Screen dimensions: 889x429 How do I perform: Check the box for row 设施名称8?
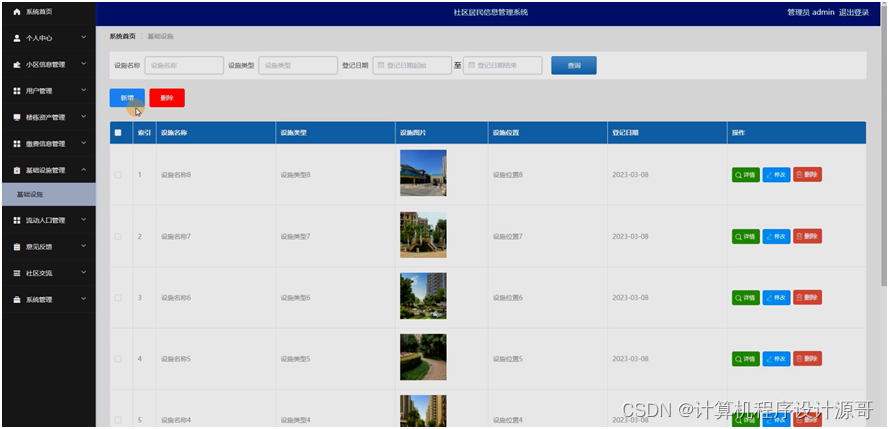click(x=118, y=175)
